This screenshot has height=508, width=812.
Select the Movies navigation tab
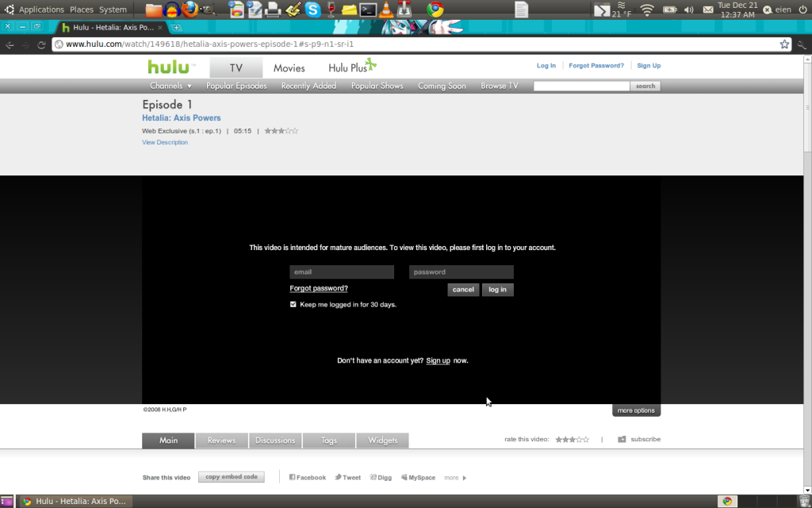[x=289, y=68]
